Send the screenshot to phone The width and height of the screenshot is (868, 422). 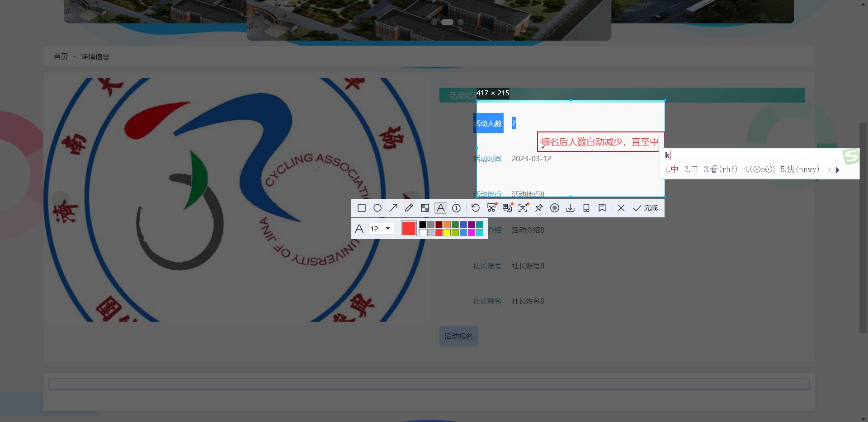tap(586, 208)
